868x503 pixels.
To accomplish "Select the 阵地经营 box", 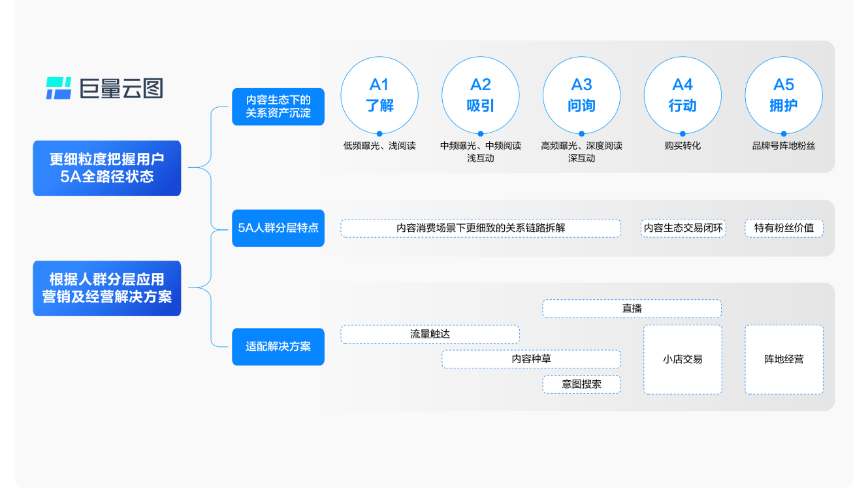I will (784, 359).
